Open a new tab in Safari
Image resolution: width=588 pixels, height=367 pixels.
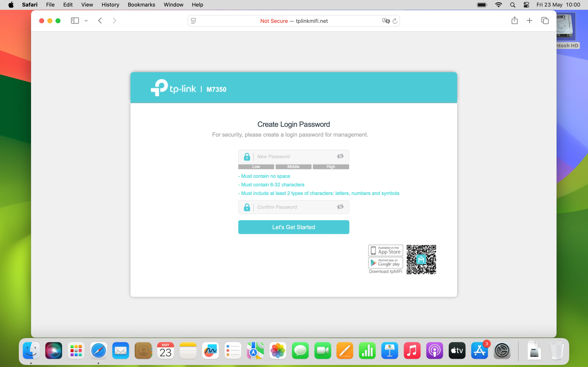click(x=529, y=21)
